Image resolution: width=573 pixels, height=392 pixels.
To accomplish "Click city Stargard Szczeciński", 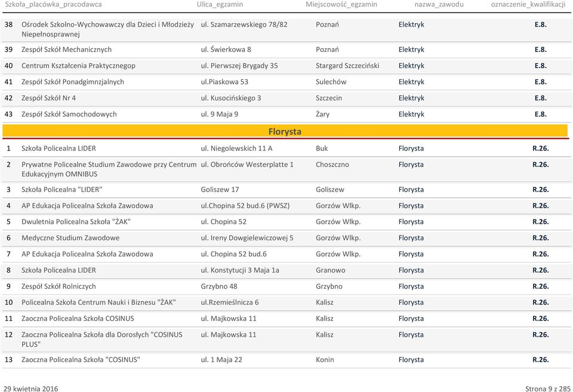I will tap(347, 66).
